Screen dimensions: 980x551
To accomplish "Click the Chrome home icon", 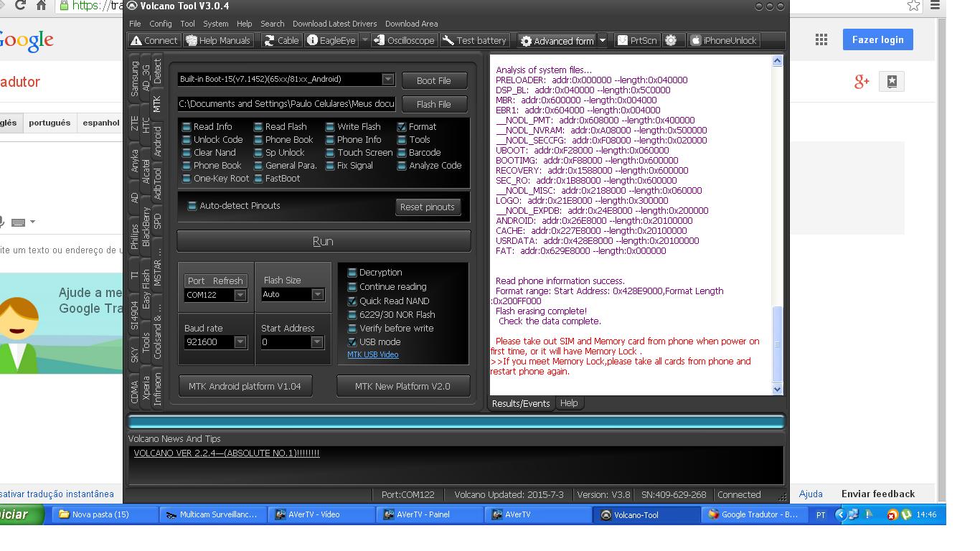I will click(x=41, y=6).
